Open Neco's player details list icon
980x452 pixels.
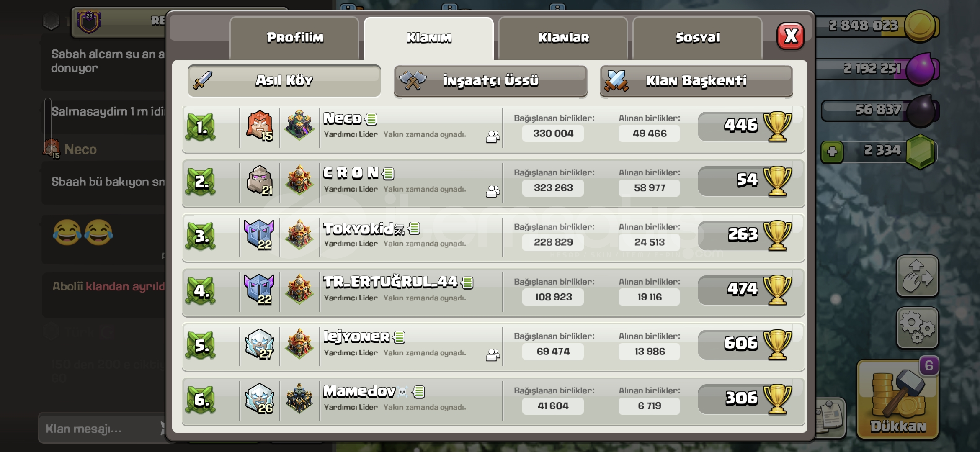pyautogui.click(x=371, y=119)
